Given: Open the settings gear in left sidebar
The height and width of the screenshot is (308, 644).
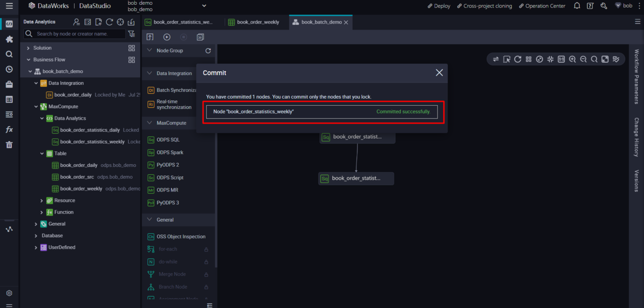Looking at the screenshot, I should pos(9,294).
